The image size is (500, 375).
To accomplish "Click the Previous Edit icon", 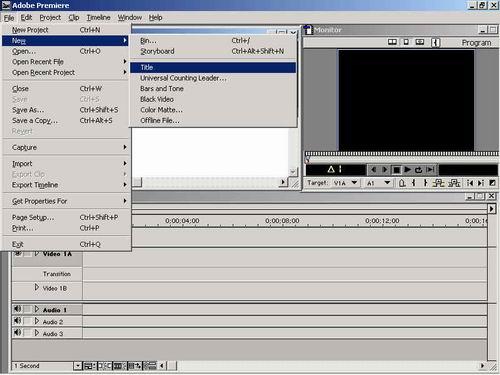I will 470,183.
